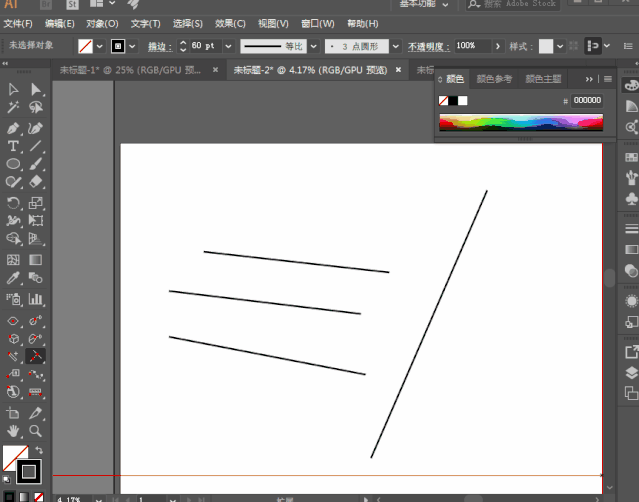
Task: Close the 未标题-2 document tab
Action: click(x=399, y=70)
